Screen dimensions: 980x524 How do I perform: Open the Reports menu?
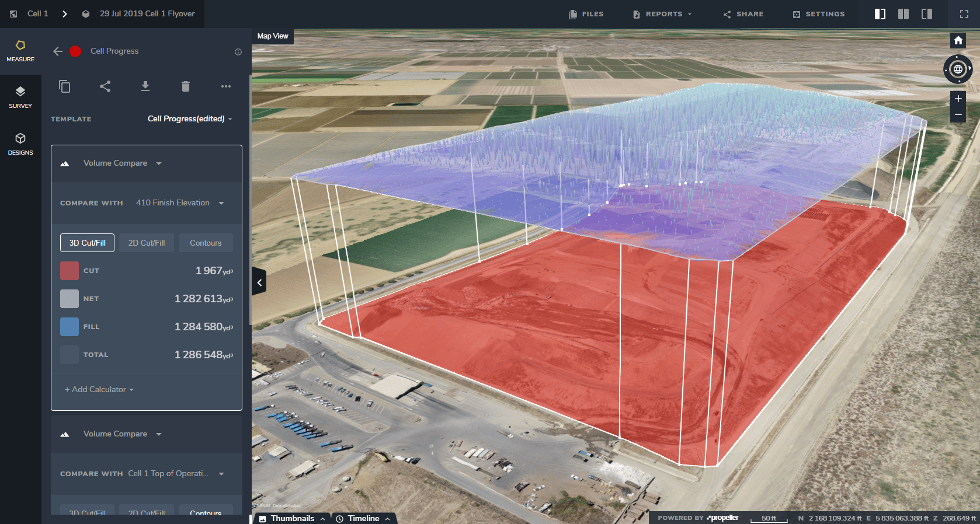(663, 14)
